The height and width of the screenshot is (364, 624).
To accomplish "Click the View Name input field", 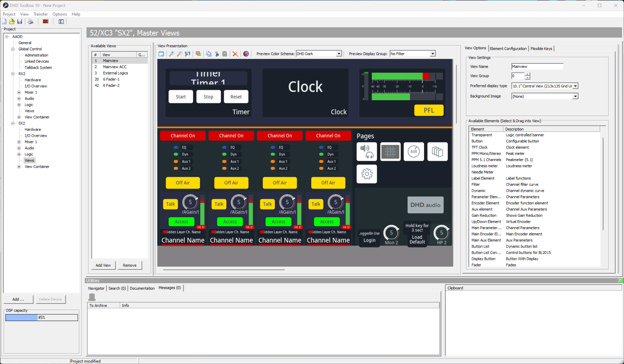I will pos(537,66).
